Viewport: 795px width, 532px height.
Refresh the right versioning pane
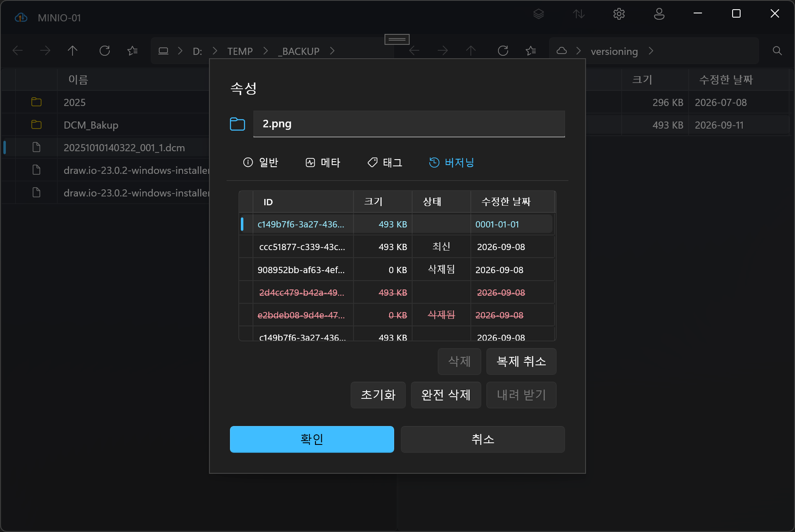(503, 51)
